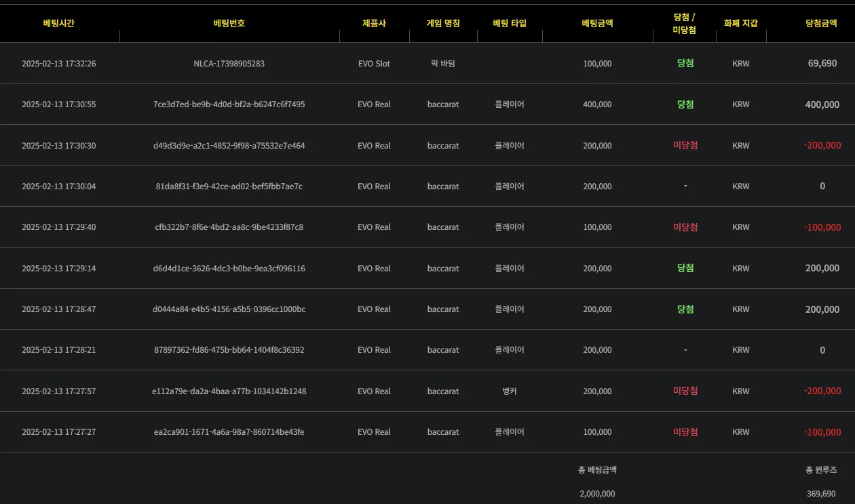Click bet ID starting with d49d3d9e
The height and width of the screenshot is (504, 855).
[x=229, y=146]
